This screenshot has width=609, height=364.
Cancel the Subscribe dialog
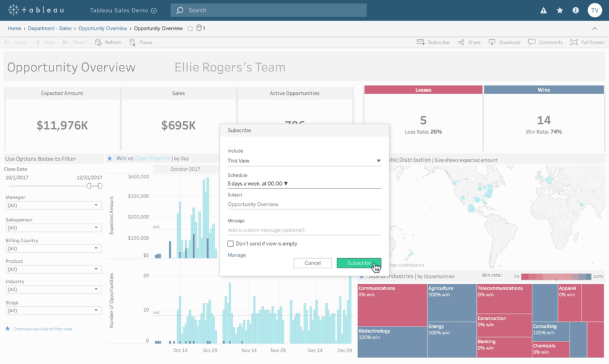[313, 263]
